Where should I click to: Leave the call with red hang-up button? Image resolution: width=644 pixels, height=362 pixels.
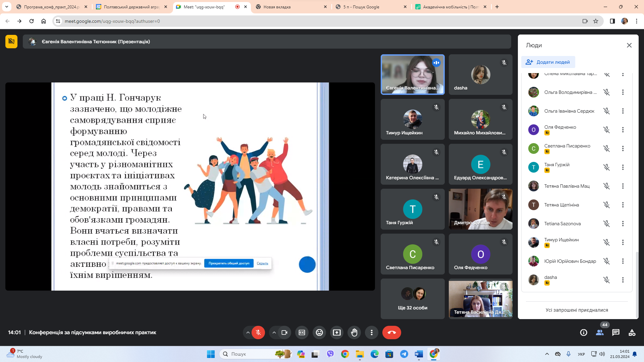pyautogui.click(x=392, y=333)
